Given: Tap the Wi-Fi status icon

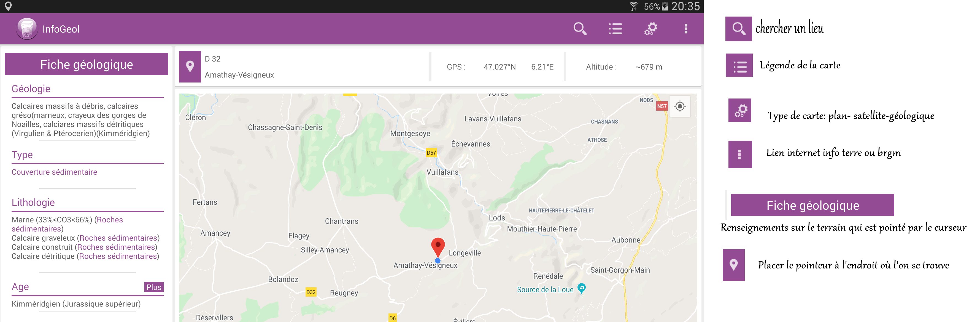Looking at the screenshot, I should click(633, 6).
